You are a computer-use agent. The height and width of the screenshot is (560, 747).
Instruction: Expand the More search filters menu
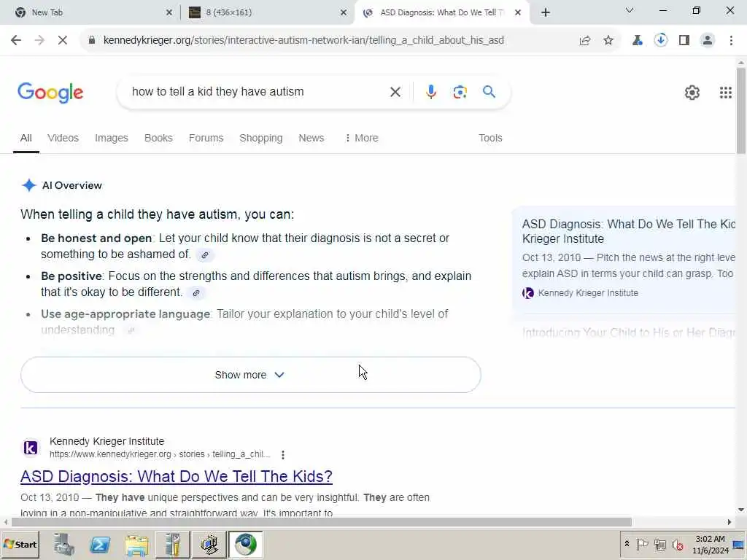click(x=361, y=138)
